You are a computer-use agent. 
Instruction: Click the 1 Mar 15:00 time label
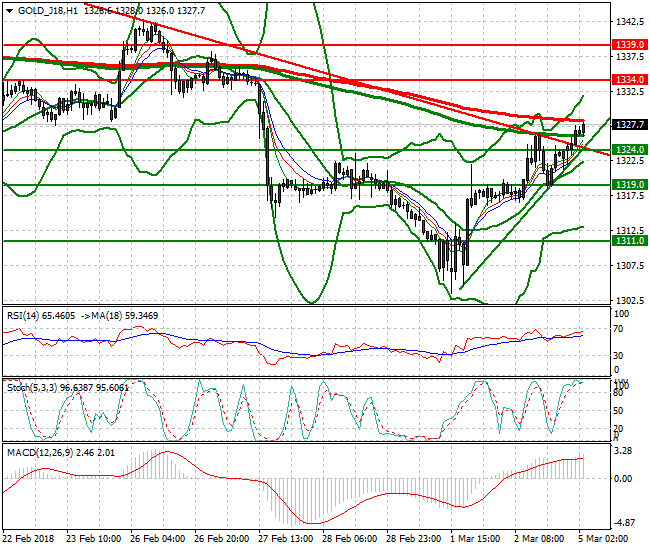(x=475, y=539)
